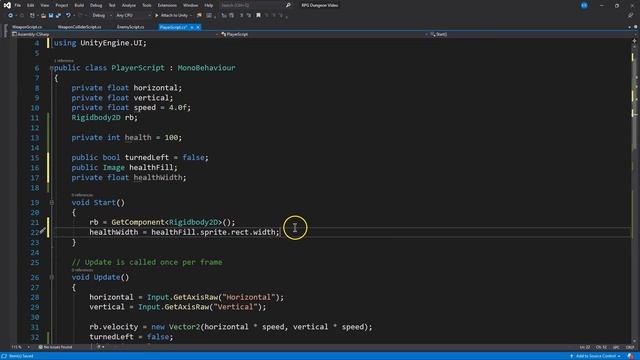The image size is (640, 360).
Task: Close the PlayerScript.cs tab
Action: tap(198, 27)
